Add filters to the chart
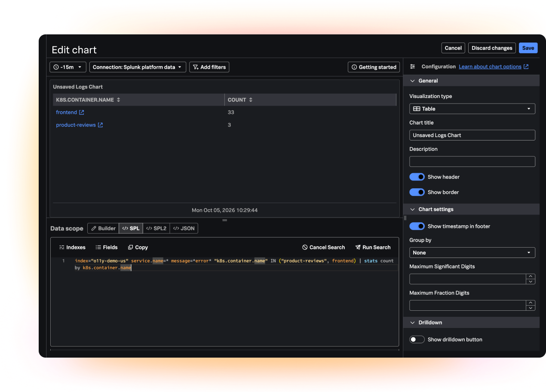546x392 pixels. (x=209, y=67)
